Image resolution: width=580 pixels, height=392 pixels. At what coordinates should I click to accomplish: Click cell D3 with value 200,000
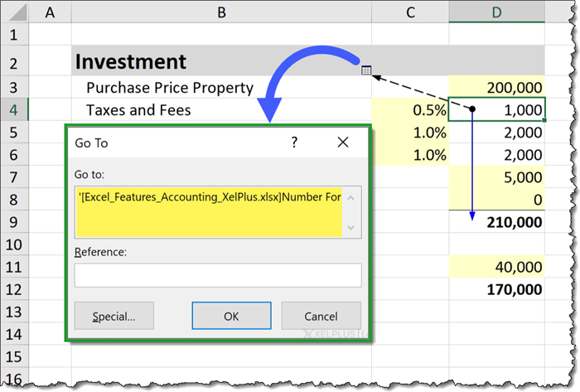pos(496,87)
